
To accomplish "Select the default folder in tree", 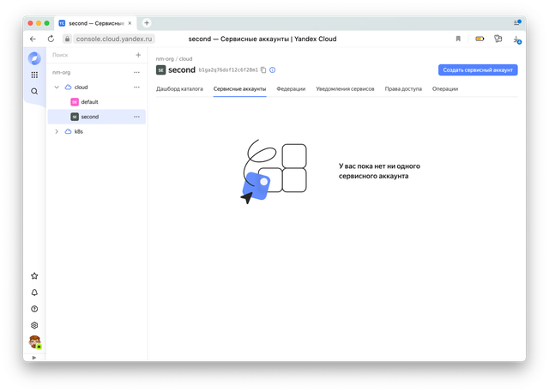I will tap(89, 102).
